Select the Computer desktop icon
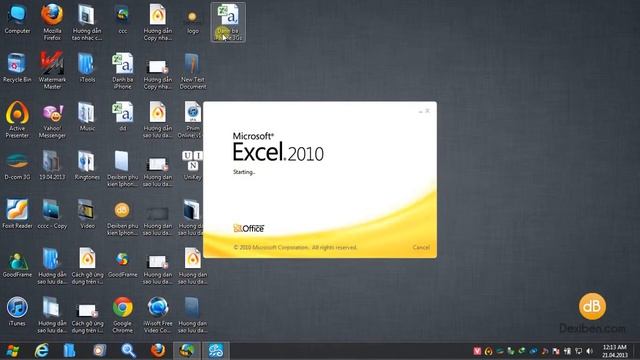 click(17, 20)
